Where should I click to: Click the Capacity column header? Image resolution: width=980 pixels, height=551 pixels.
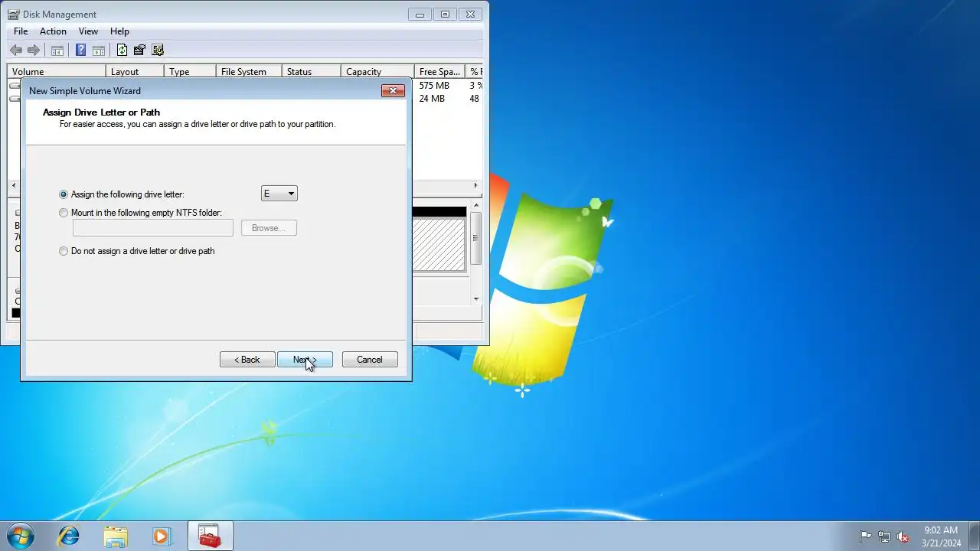pyautogui.click(x=377, y=72)
